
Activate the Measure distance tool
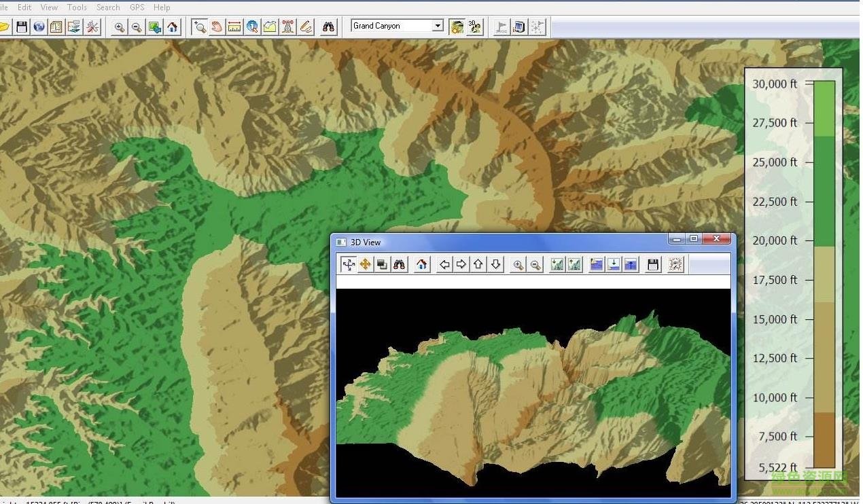click(235, 26)
